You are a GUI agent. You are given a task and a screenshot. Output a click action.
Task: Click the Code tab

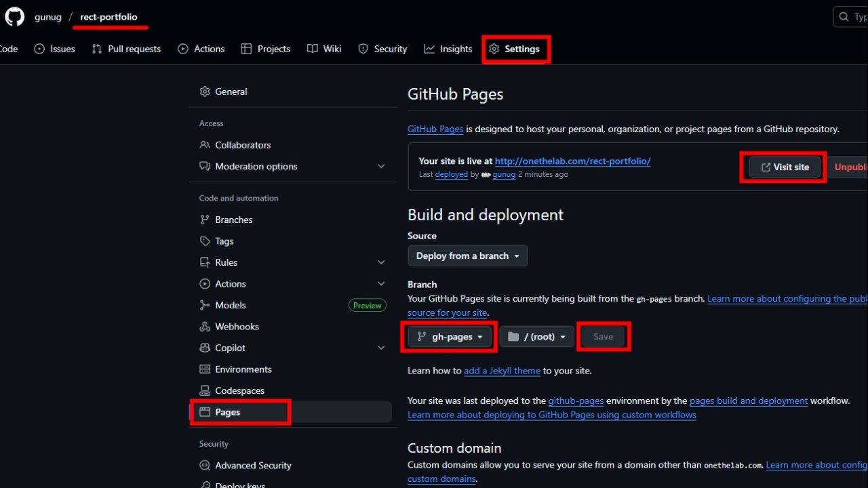(9, 49)
